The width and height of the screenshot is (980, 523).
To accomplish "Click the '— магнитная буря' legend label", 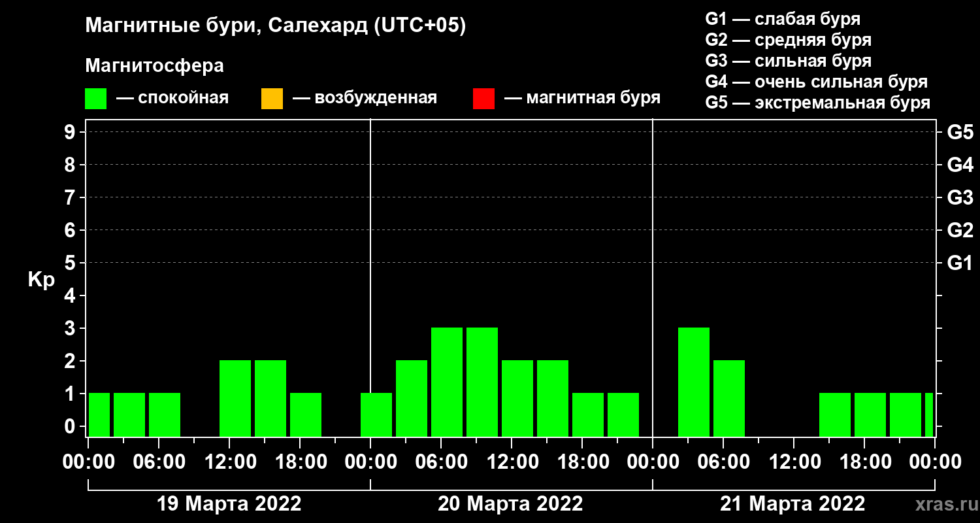I will tap(582, 98).
